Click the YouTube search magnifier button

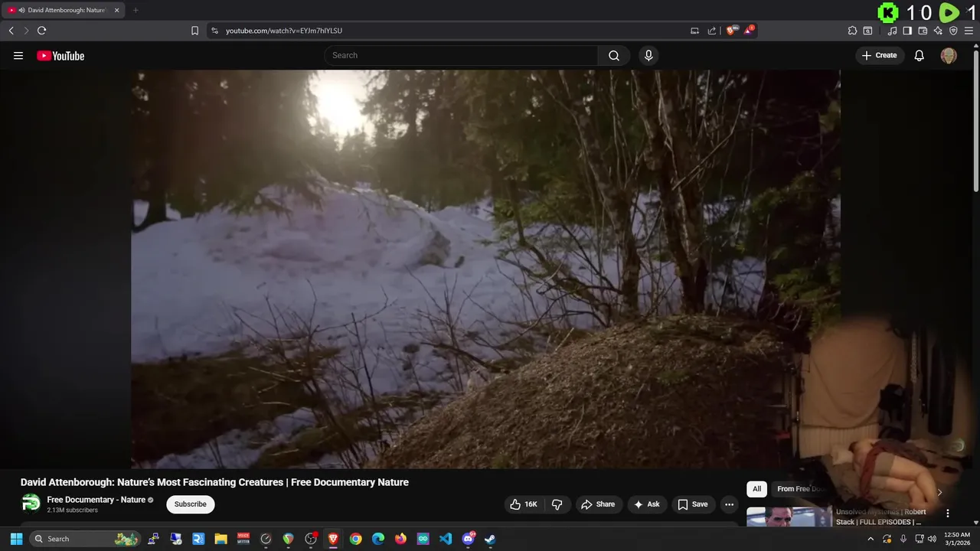point(614,55)
